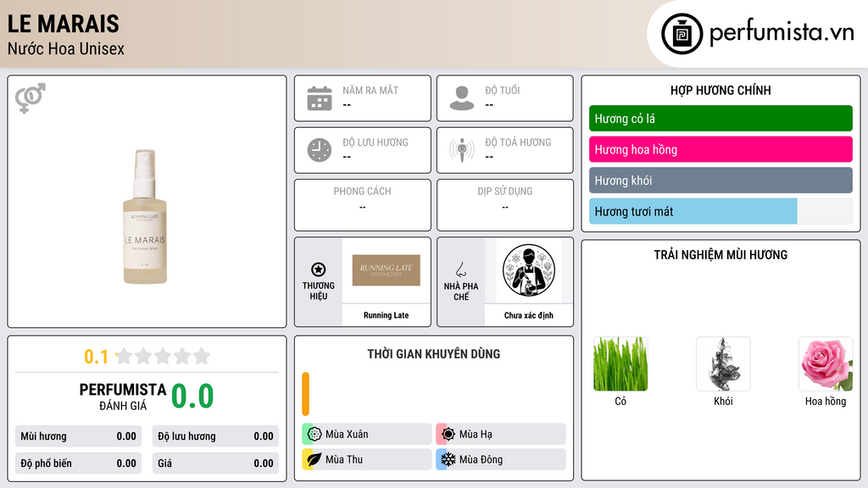This screenshot has width=868, height=488.
Task: Select the Mùa Đông snowflake icon
Action: click(448, 459)
